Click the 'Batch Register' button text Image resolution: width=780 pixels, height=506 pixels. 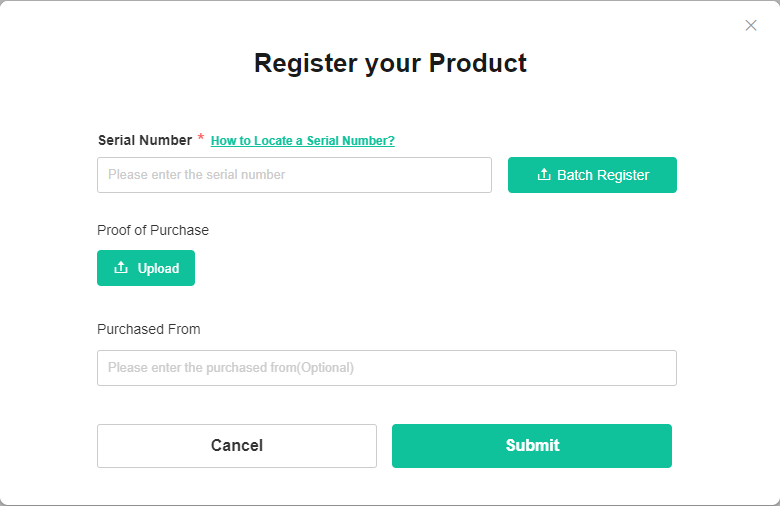(603, 175)
